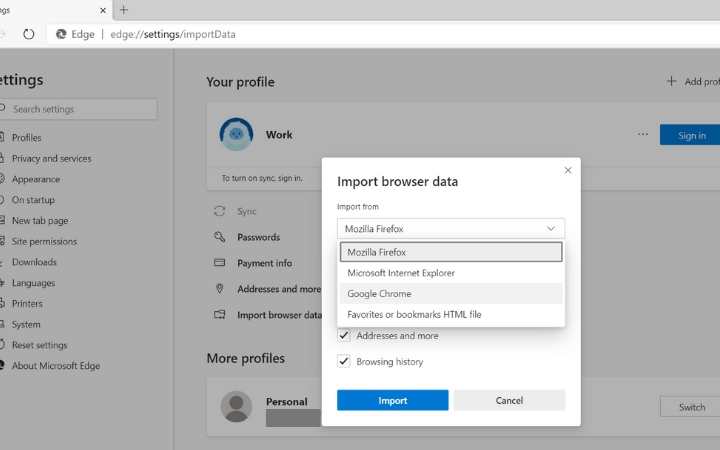Switch to the Personal profile
This screenshot has height=450, width=720.
pyautogui.click(x=692, y=407)
